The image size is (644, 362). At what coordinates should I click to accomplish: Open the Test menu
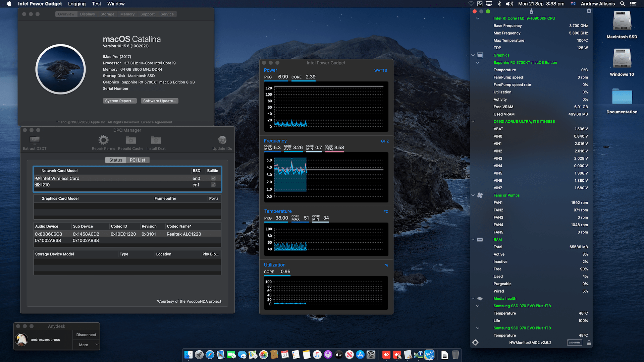point(97,4)
